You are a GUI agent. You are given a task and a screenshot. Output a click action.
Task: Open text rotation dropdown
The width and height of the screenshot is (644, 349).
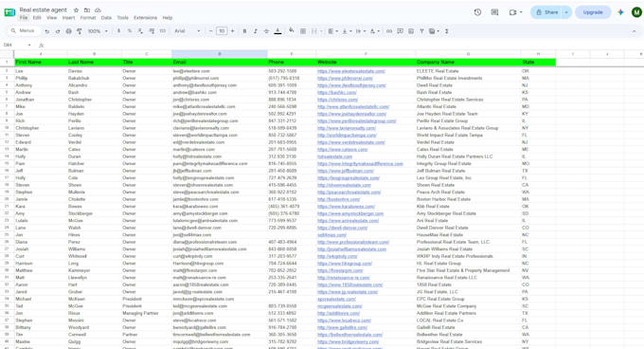(x=375, y=31)
